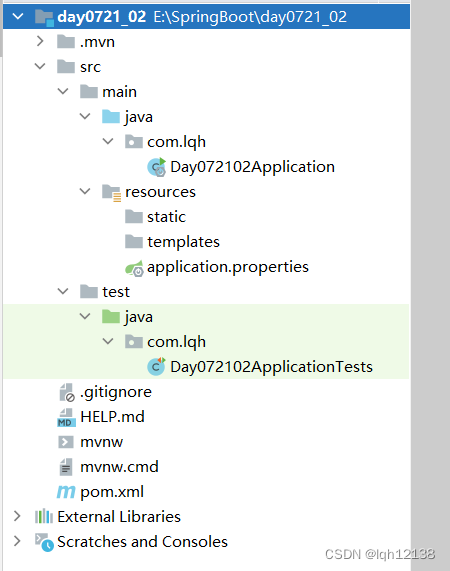The height and width of the screenshot is (571, 450).
Task: Click the HELP.md markdown file icon
Action: coord(66,417)
